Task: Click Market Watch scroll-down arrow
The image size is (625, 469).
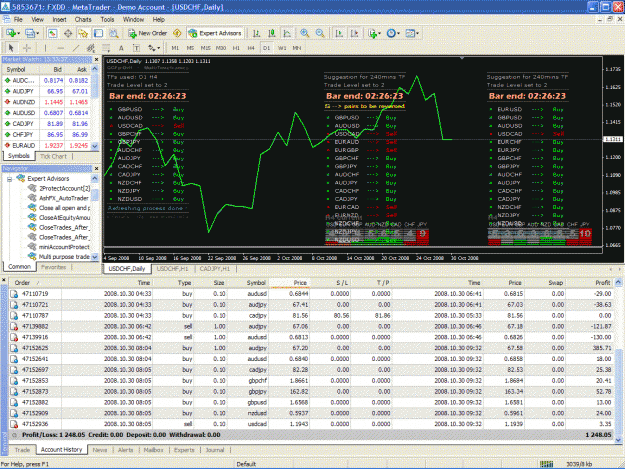Action: pos(95,146)
